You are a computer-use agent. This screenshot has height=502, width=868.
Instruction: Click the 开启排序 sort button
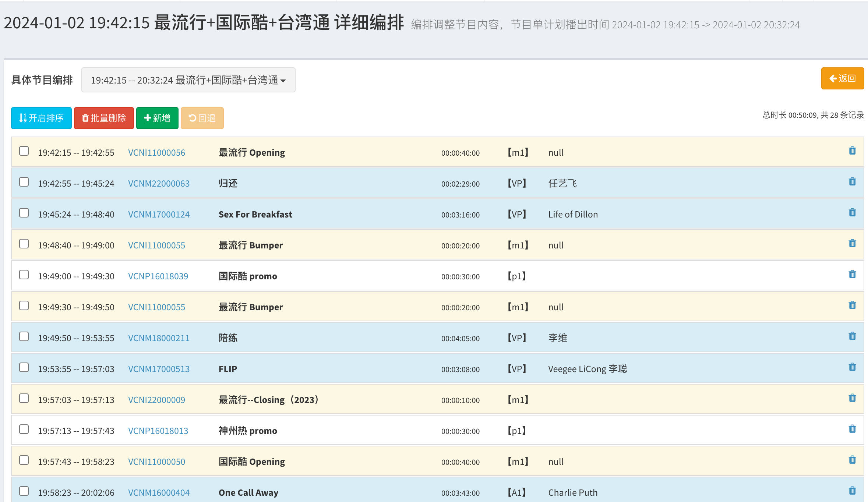[41, 118]
